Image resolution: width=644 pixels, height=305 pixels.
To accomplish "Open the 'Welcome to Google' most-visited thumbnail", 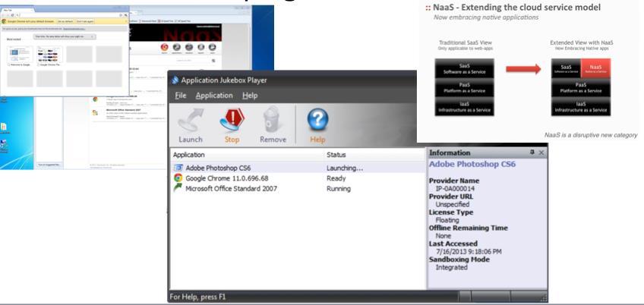I will (x=20, y=54).
